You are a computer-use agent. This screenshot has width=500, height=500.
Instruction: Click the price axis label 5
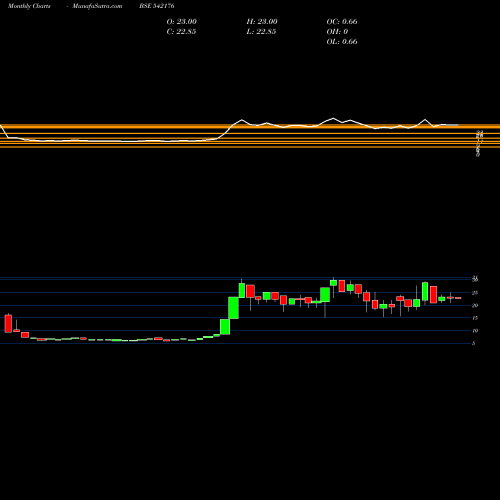tap(474, 343)
